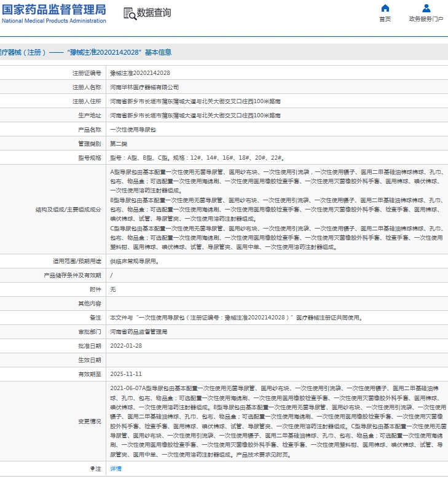Click the 政务服务门户 text link
The image size is (448, 478).
(x=426, y=19)
